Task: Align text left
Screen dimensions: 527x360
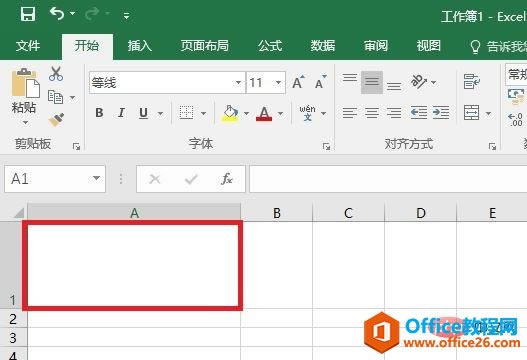Action: point(350,113)
